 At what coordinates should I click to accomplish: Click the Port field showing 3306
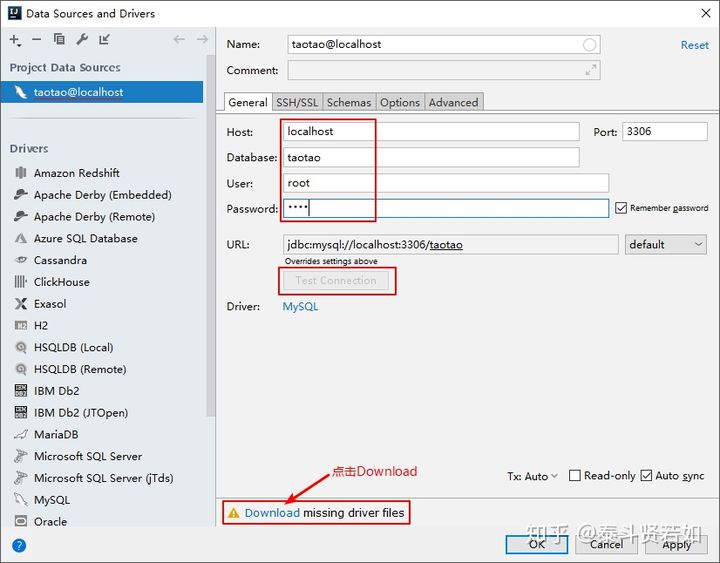pos(664,131)
